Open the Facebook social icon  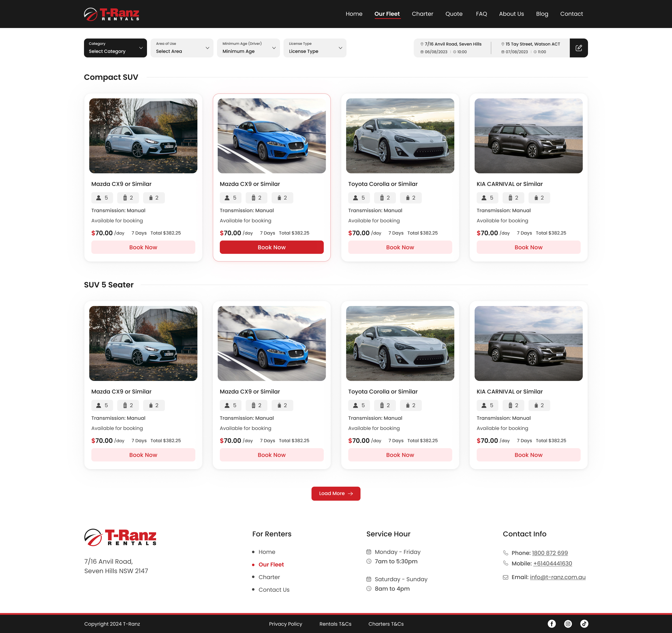(x=552, y=623)
